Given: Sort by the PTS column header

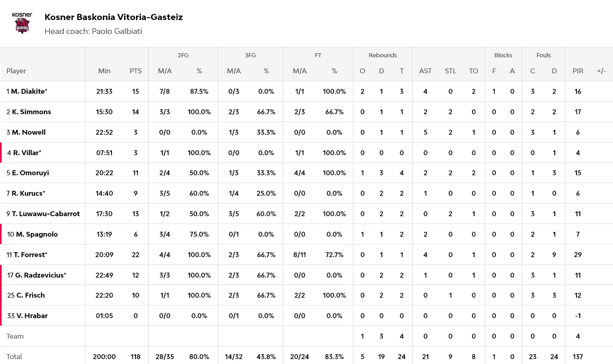Looking at the screenshot, I should point(136,71).
